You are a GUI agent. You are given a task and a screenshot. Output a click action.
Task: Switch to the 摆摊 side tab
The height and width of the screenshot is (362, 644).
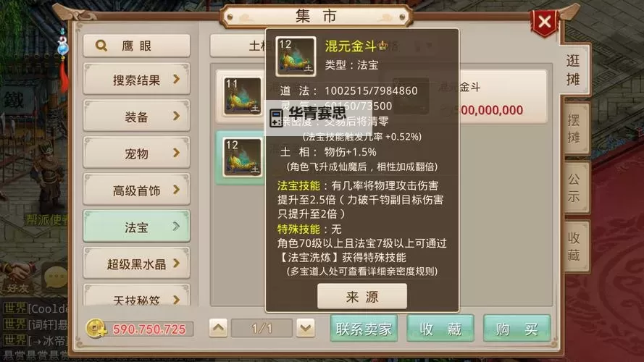tap(574, 128)
